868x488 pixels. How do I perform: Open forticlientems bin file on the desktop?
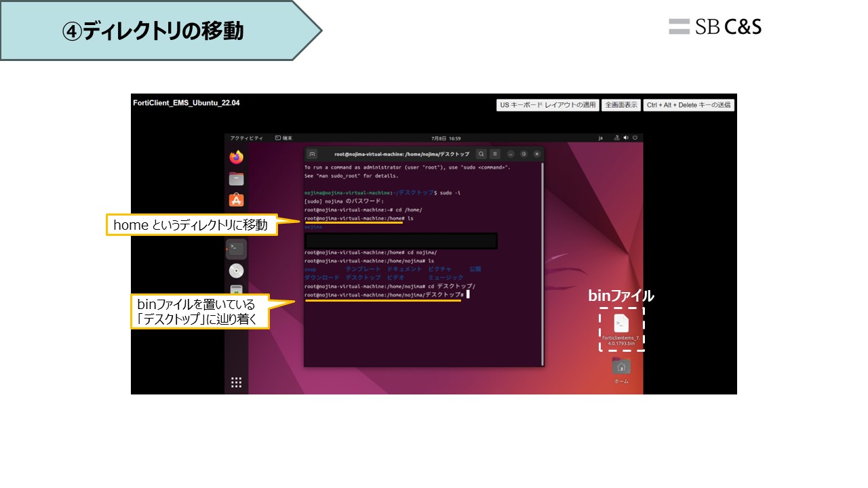click(621, 329)
